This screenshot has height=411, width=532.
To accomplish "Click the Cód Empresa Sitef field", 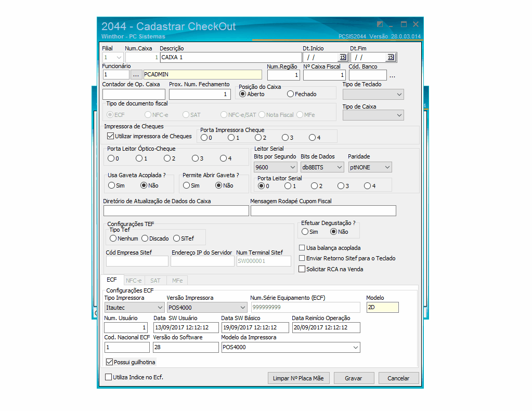I will [x=137, y=261].
